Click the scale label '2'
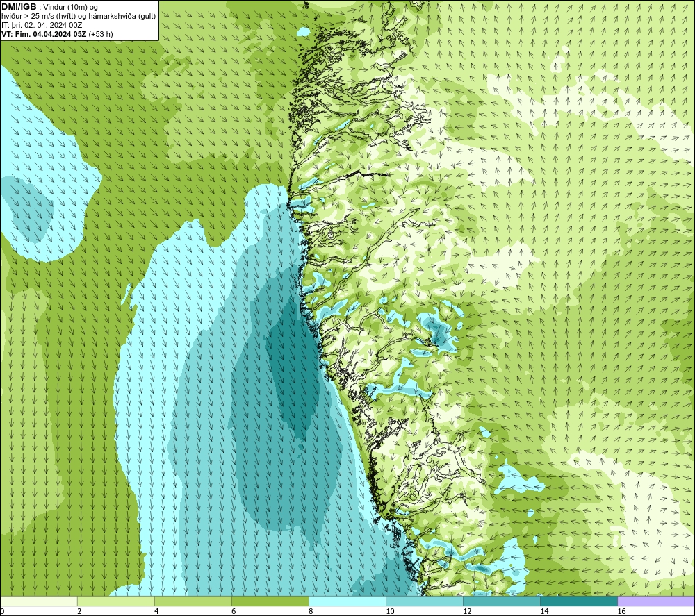Screen dimensions: 695x616 pyautogui.click(x=79, y=611)
